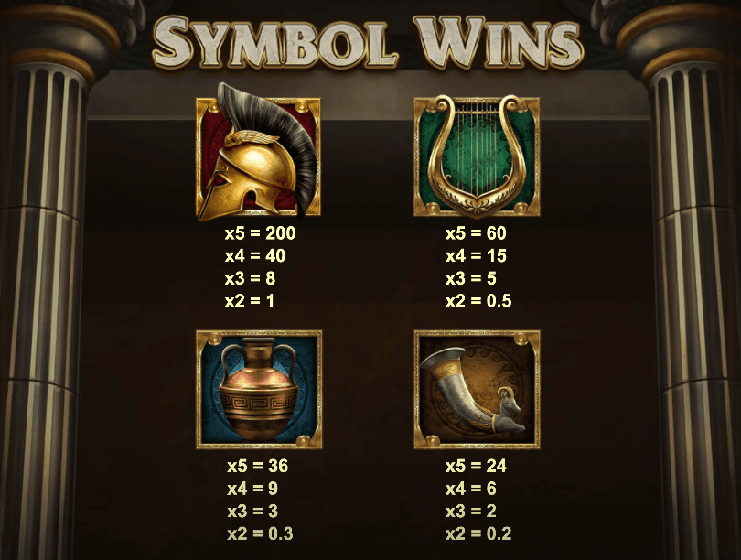The image size is (741, 560).
Task: Click the vase x2 = 0.3 payout
Action: click(260, 534)
